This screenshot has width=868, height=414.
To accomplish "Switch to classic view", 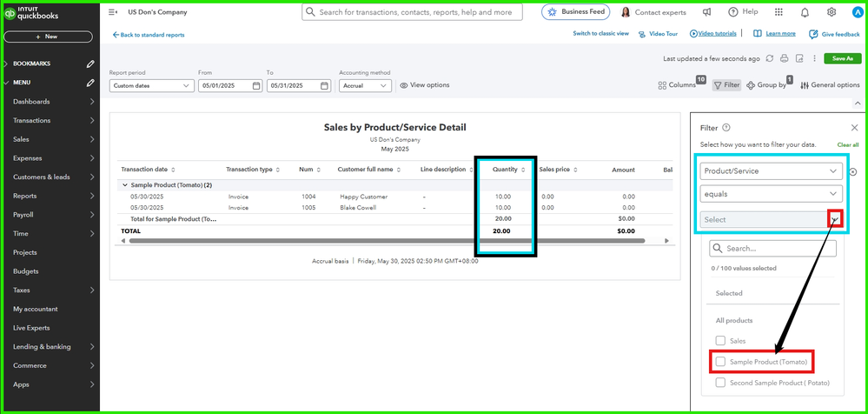I will pos(600,34).
